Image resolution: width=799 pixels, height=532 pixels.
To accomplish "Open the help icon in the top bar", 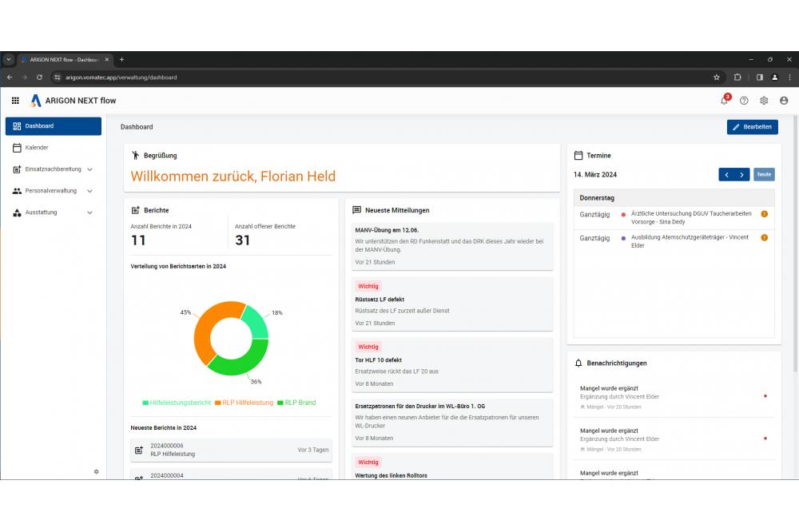I will coord(743,101).
